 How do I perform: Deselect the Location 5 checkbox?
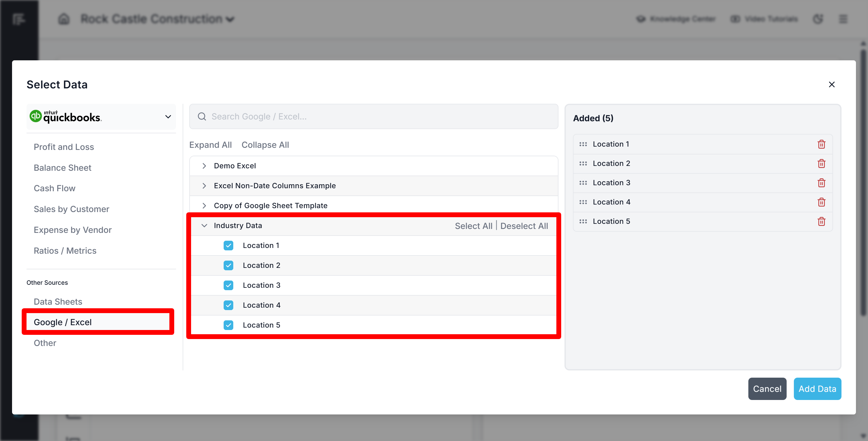pos(228,325)
